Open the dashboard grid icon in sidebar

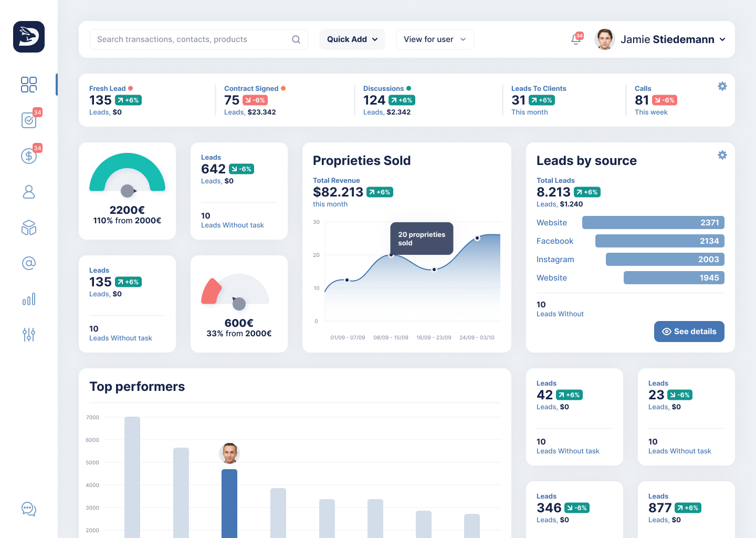[x=29, y=85]
